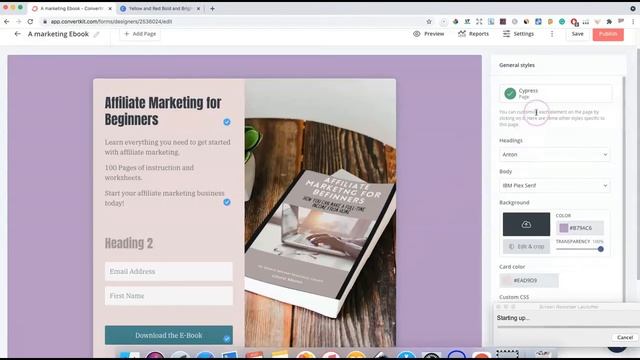Viewport: 640px width, 360px height.
Task: Click the Download the E-Book button
Action: click(x=169, y=335)
